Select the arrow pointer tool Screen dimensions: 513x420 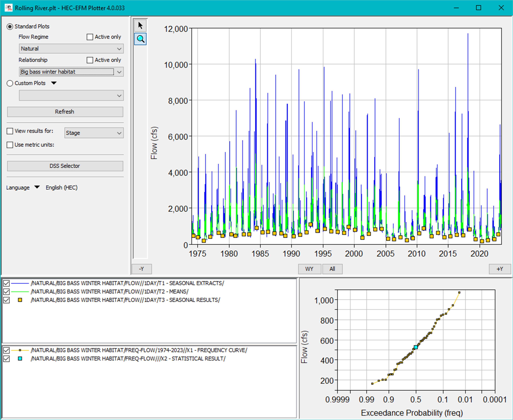[x=140, y=25]
